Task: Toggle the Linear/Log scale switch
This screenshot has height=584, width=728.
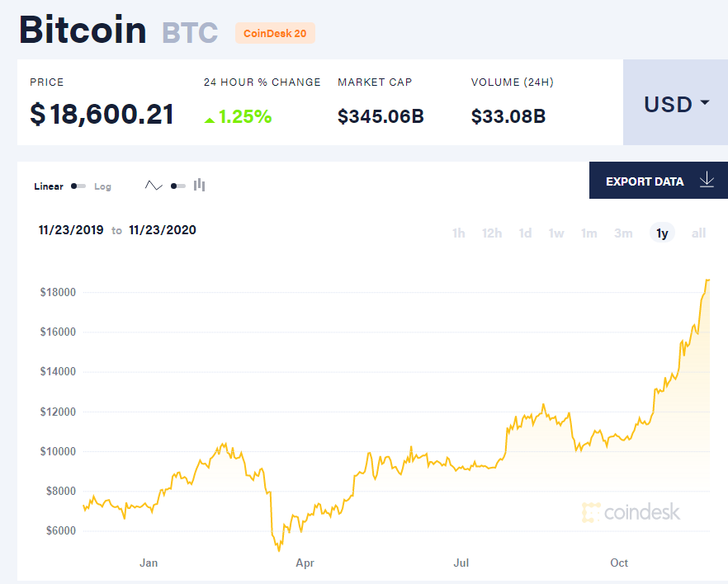Action: coord(78,186)
